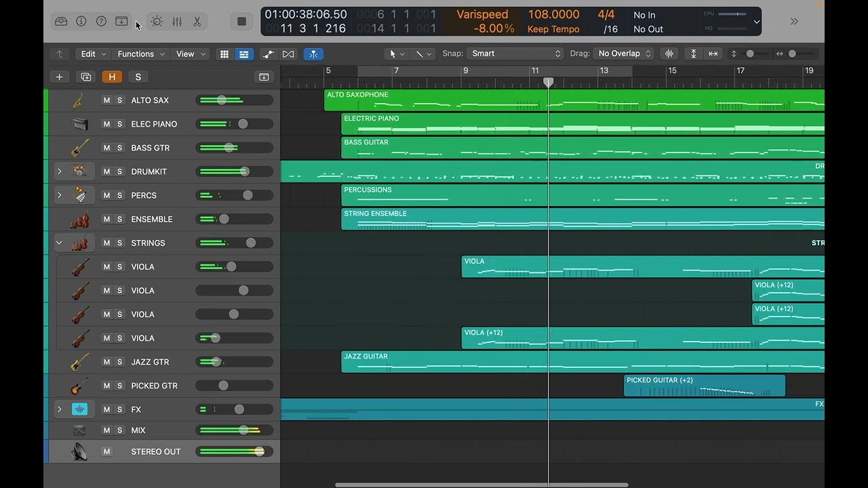This screenshot has height=488, width=868.
Task: Add a new track with plus icon
Action: [x=59, y=77]
